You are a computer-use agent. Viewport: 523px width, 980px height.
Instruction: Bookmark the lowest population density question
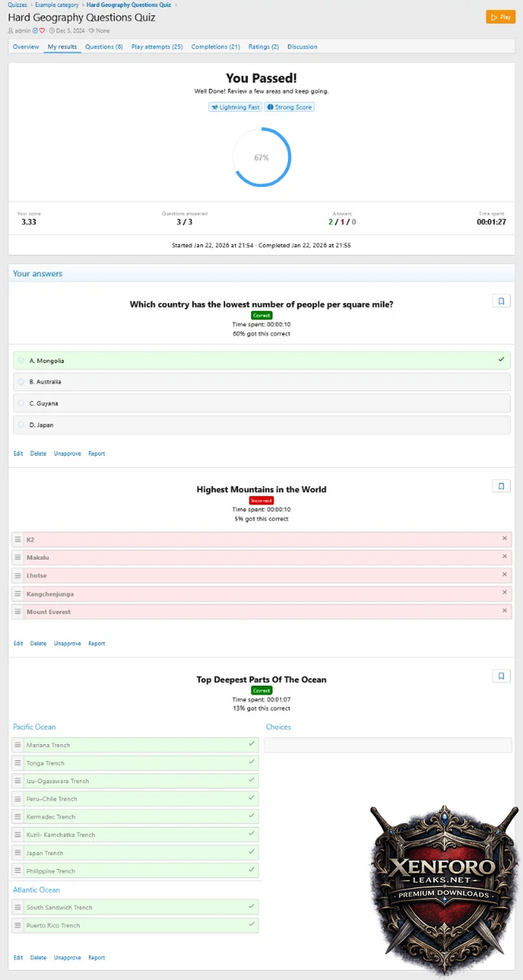point(501,301)
